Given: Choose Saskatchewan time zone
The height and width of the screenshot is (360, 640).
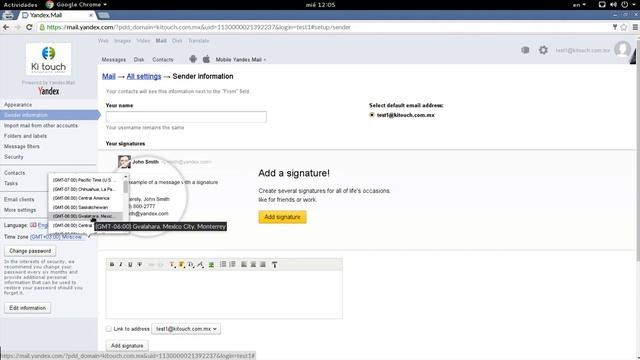Looking at the screenshot, I should click(x=85, y=207).
